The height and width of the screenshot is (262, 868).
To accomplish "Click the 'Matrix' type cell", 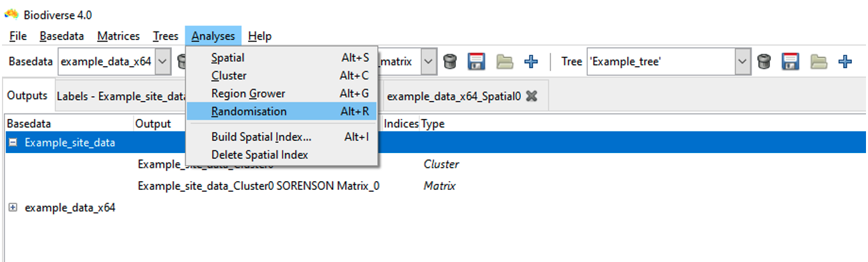I will point(439,186).
